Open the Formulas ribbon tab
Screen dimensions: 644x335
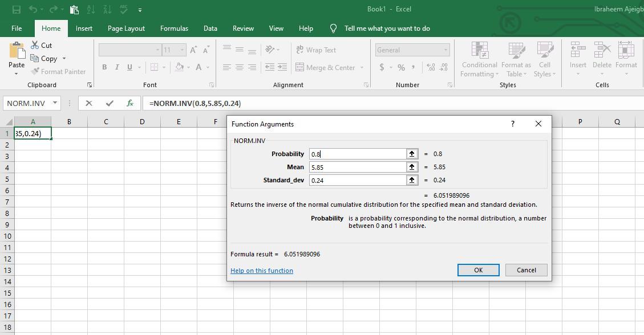[174, 28]
